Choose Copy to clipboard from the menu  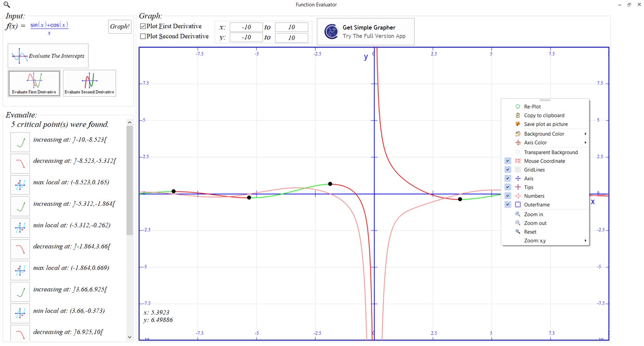(544, 115)
